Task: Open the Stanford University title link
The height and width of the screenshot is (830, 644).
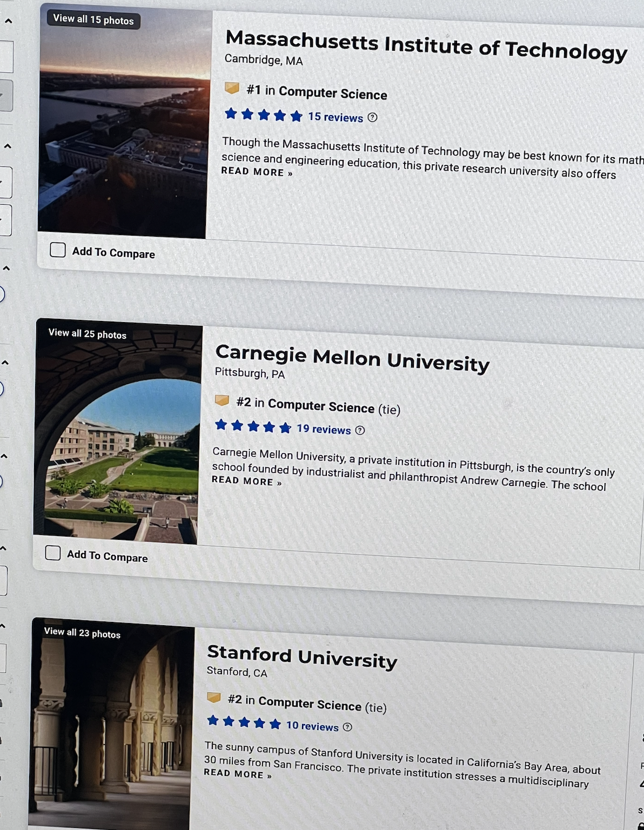Action: 302,657
